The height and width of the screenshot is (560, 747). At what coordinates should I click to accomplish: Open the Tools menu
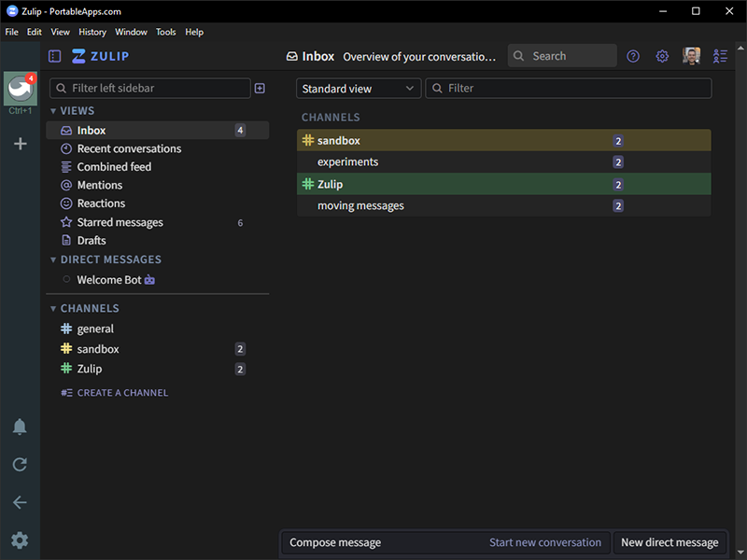(x=165, y=32)
